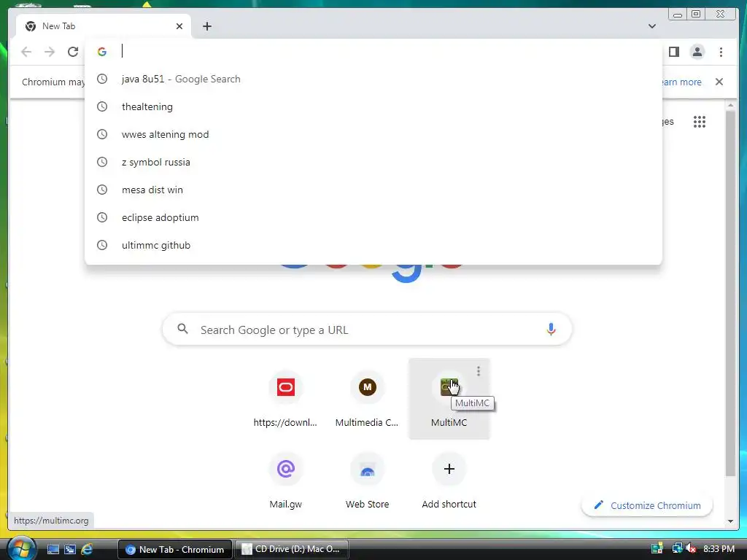Pick 'eclipse adoptium' suggestion
747x560 pixels.
373,217
